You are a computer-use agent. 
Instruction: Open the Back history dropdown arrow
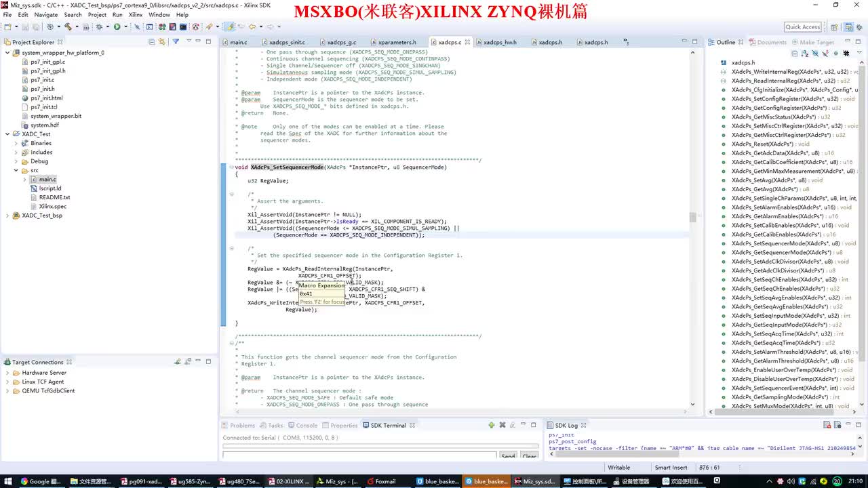click(261, 27)
